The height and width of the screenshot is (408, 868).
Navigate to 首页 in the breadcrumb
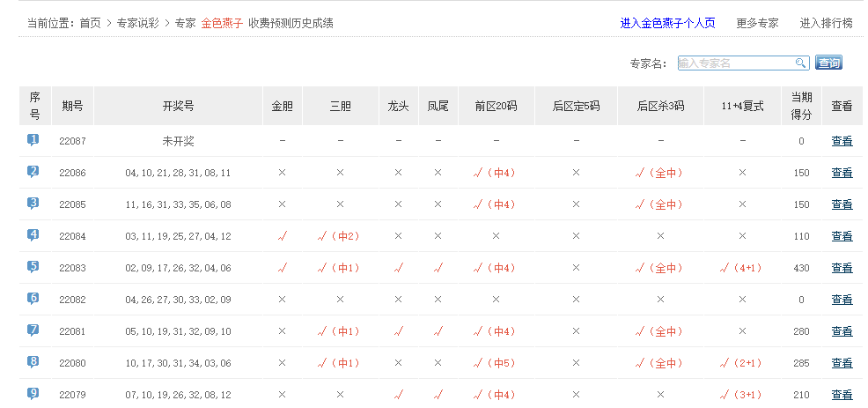pos(90,23)
